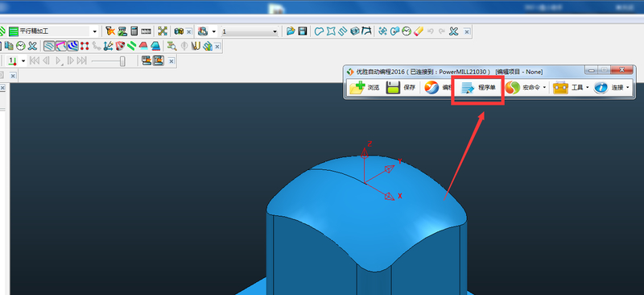
Task: Click the greyed circular tool icon
Action: (184, 46)
